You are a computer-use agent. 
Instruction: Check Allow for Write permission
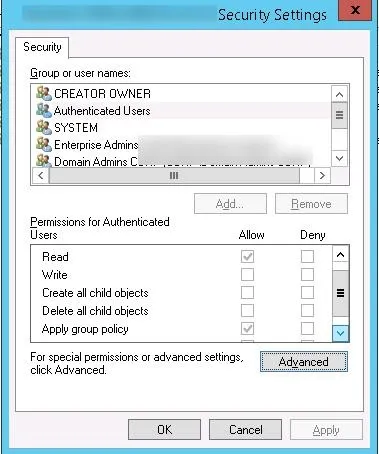click(x=247, y=275)
